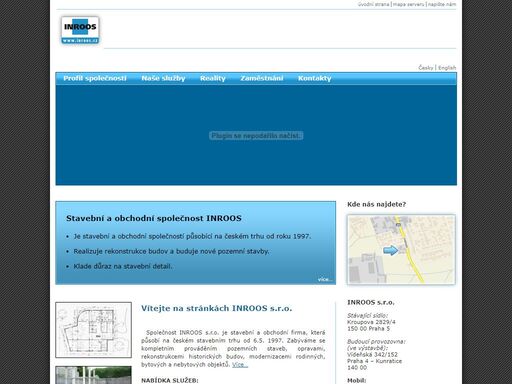Click the INROOS s.r.o. sidebar heading

point(371,302)
